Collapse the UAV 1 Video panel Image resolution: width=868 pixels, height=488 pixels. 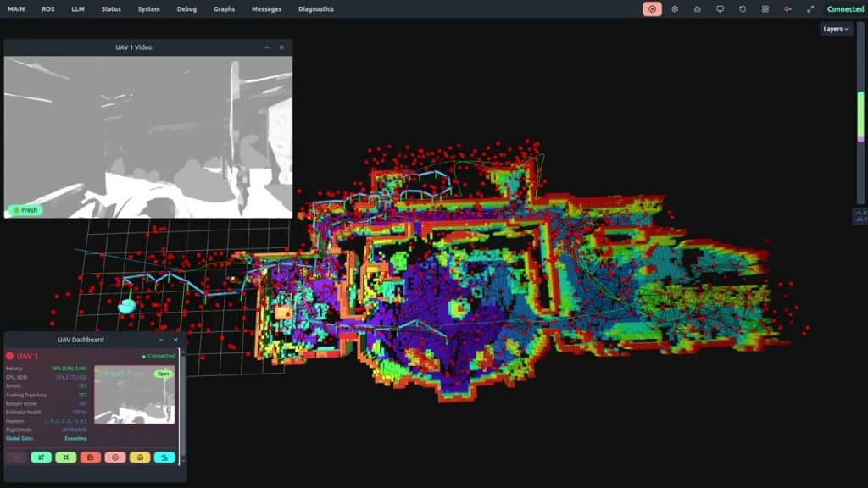coord(267,47)
